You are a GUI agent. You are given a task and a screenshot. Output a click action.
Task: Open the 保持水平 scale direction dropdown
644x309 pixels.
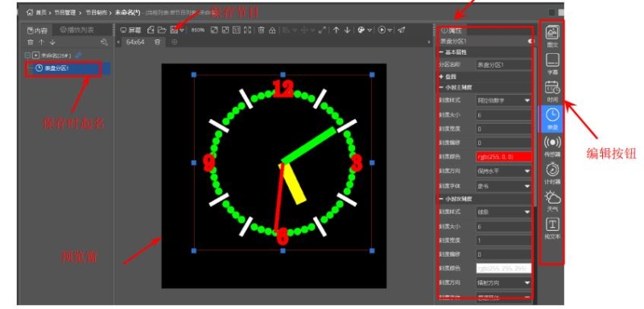click(x=504, y=171)
